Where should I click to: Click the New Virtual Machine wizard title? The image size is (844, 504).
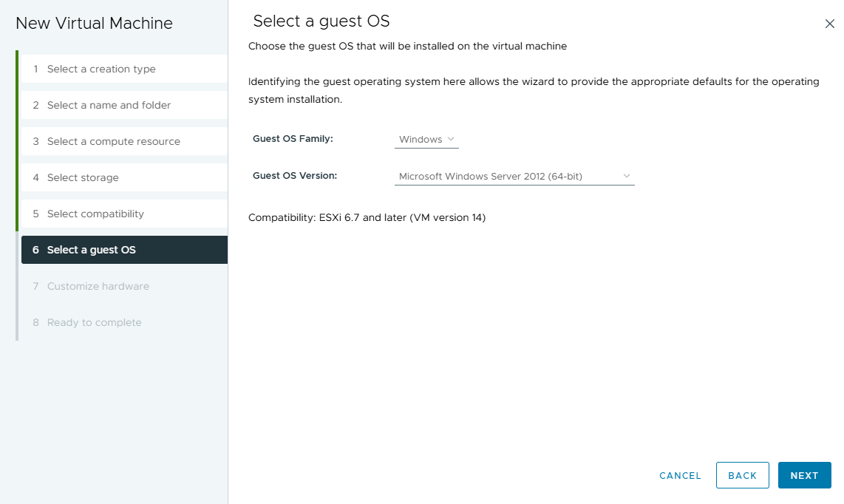[94, 23]
